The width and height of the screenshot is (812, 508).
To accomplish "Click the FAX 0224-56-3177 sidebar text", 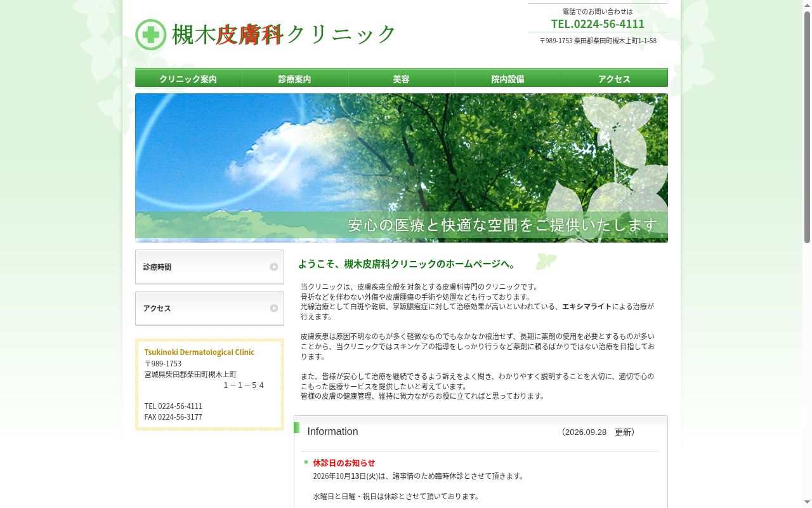I will (173, 417).
